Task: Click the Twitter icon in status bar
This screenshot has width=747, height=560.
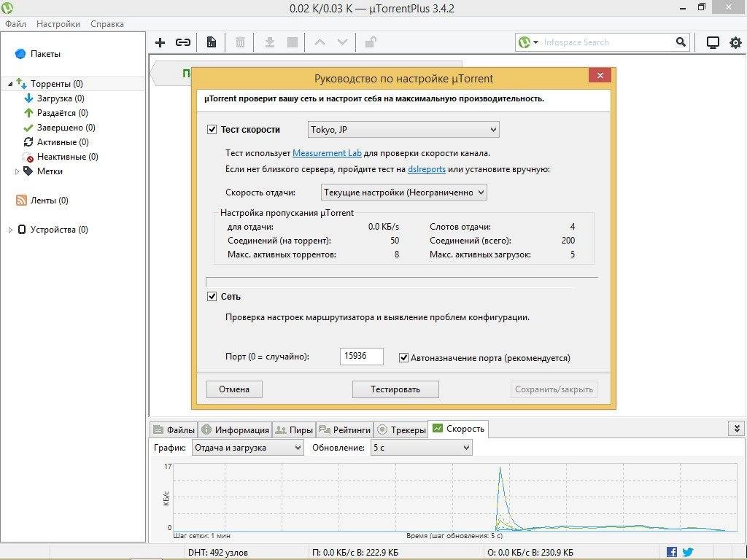Action: 686,551
